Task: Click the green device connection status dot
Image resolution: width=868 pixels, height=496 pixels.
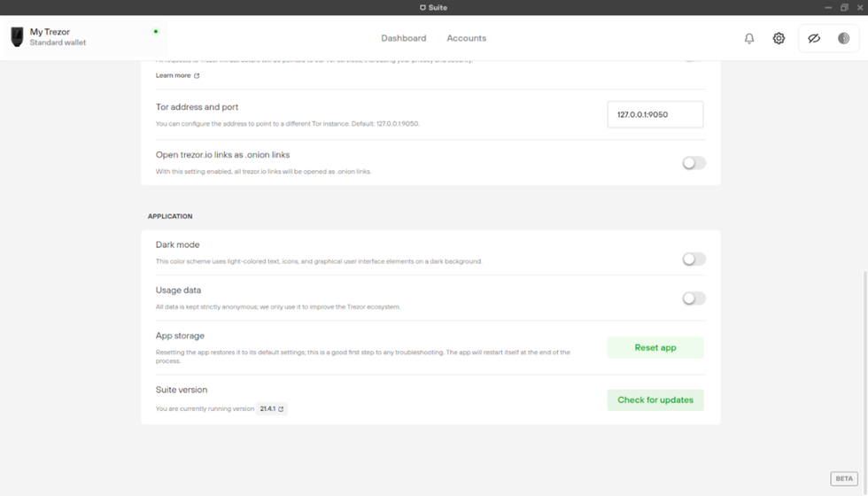Action: point(156,32)
